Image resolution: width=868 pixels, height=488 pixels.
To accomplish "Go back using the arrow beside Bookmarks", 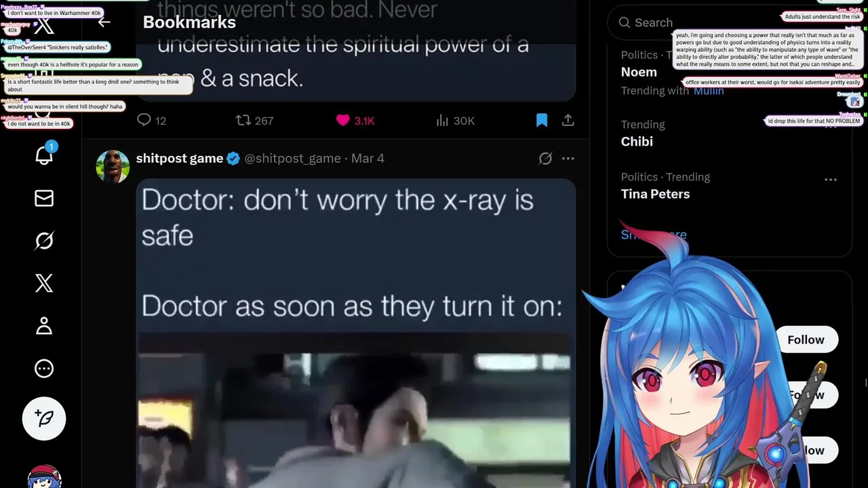I will pos(104,22).
